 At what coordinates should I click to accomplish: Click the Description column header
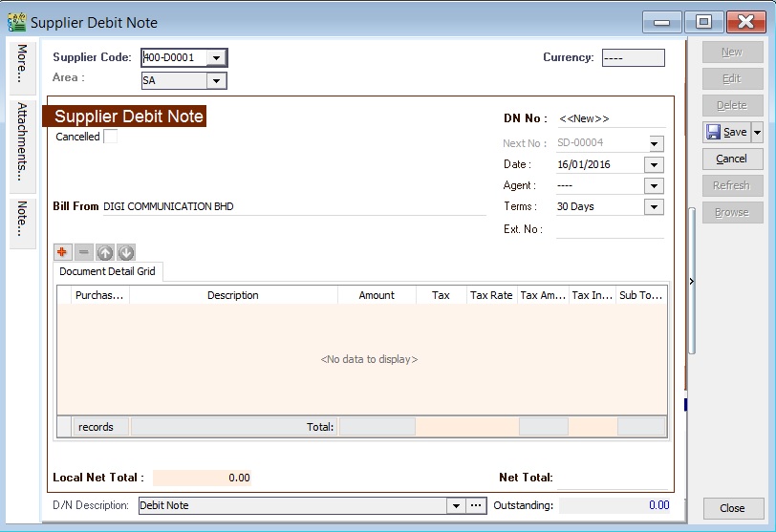click(x=233, y=295)
